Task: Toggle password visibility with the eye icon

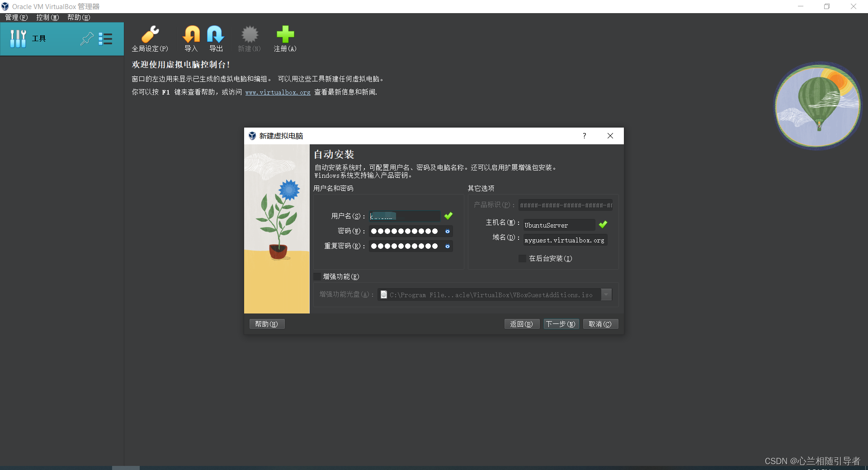Action: [x=448, y=231]
